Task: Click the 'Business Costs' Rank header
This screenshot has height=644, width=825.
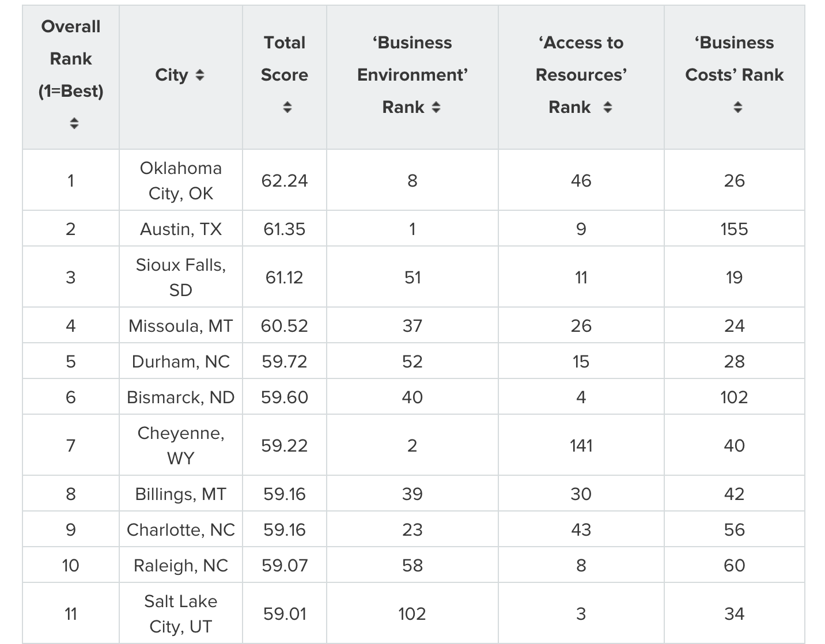Action: (x=734, y=59)
